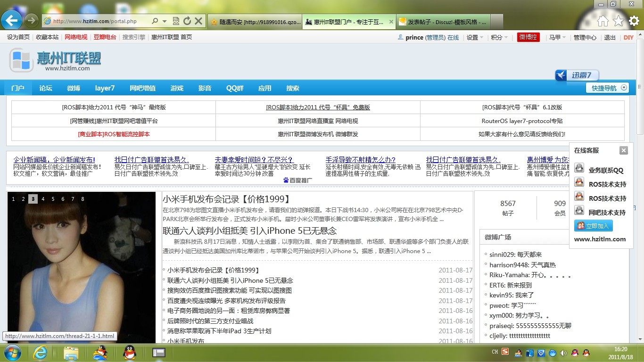Switch to the 随遇而安 qzone tab
The height and width of the screenshot is (362, 644).
click(255, 22)
